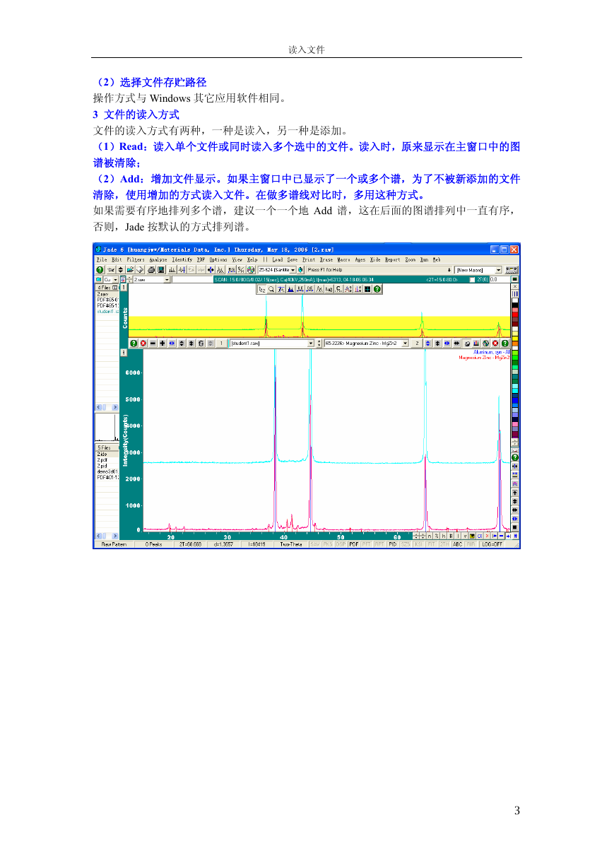Select student1 in the top file list
Viewport: 614px width, 868px height.
(107, 311)
